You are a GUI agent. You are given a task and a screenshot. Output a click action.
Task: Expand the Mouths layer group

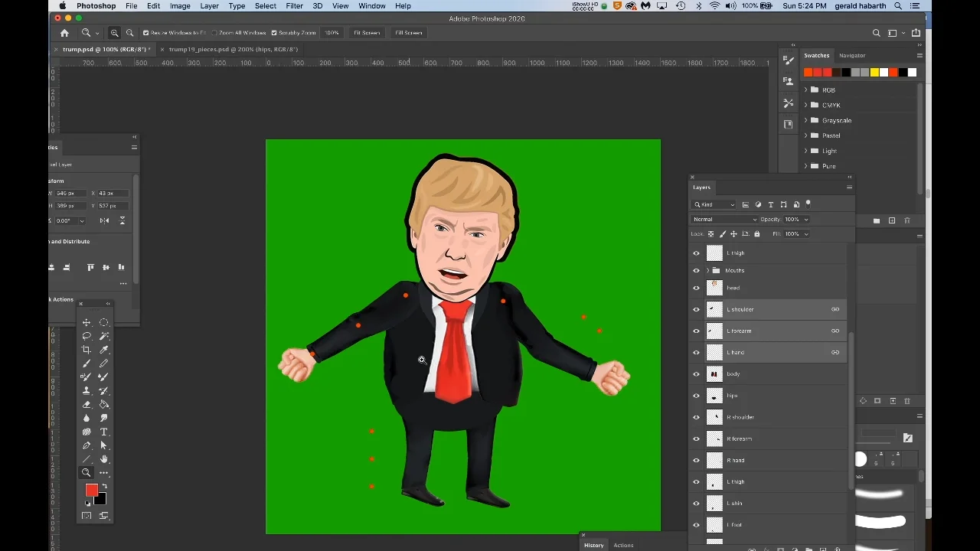pyautogui.click(x=707, y=270)
